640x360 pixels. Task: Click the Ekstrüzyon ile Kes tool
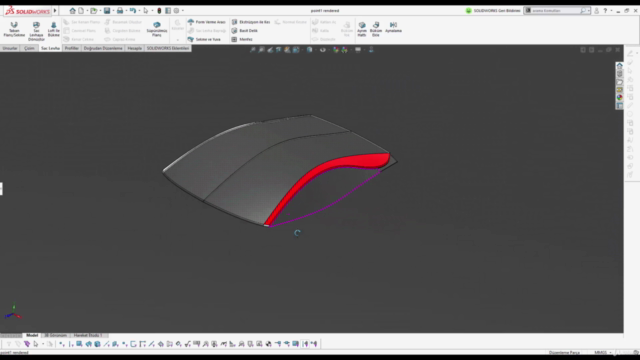pyautogui.click(x=251, y=22)
